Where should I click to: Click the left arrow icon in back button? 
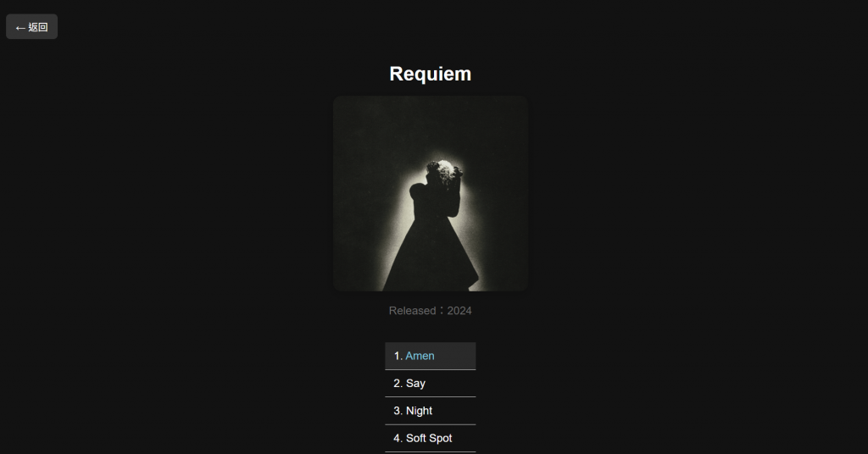[x=20, y=28]
